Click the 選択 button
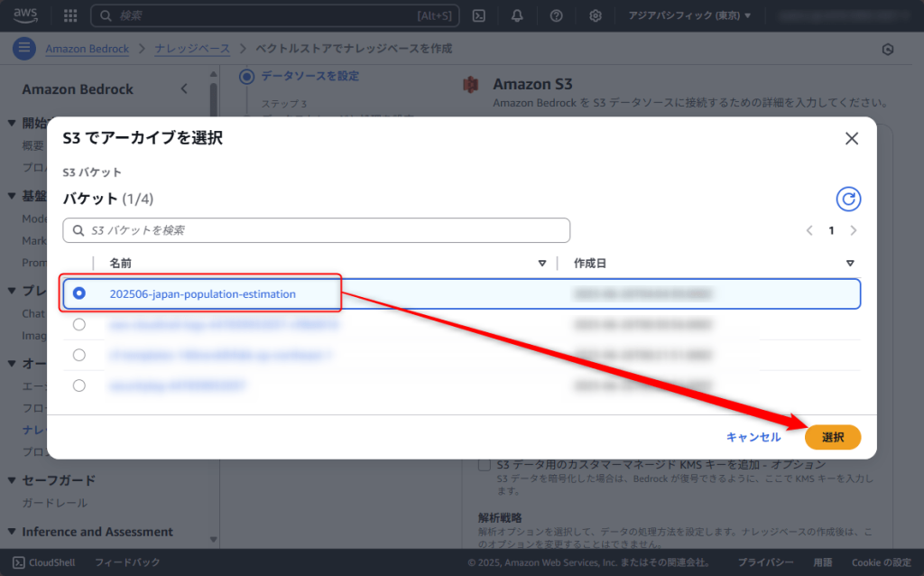924x576 pixels. coord(833,438)
